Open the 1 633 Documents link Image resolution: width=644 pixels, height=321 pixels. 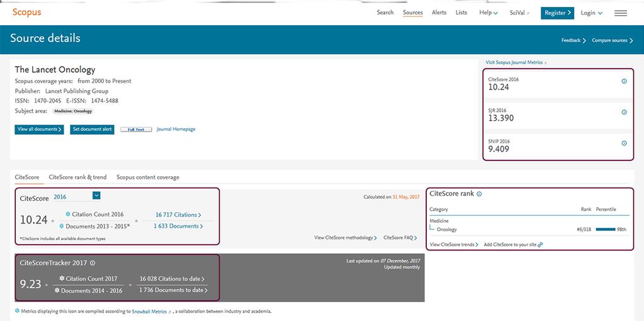tap(178, 226)
